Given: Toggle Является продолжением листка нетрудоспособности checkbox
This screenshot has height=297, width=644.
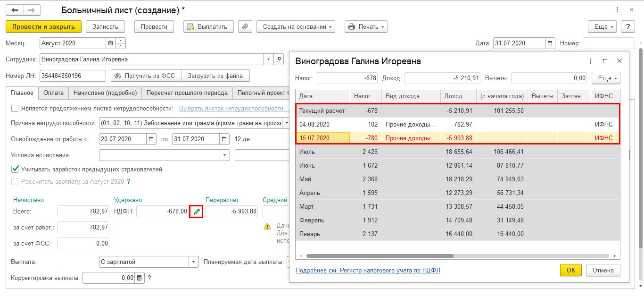Looking at the screenshot, I should (15, 108).
